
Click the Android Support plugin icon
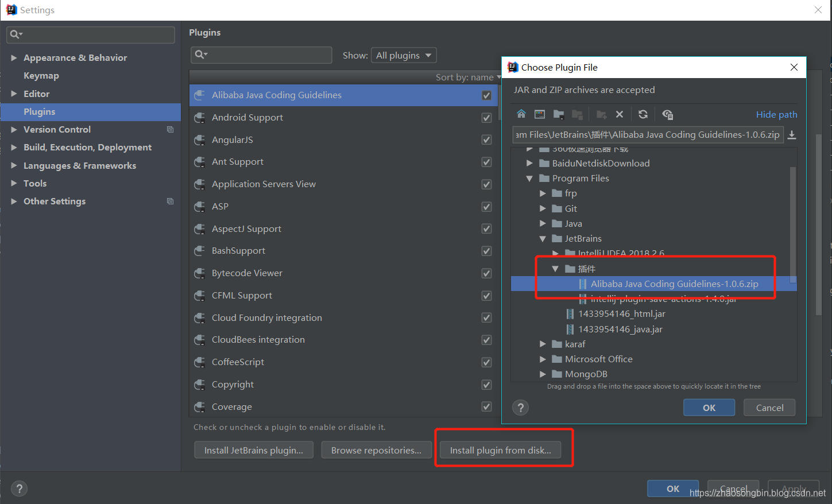(199, 118)
